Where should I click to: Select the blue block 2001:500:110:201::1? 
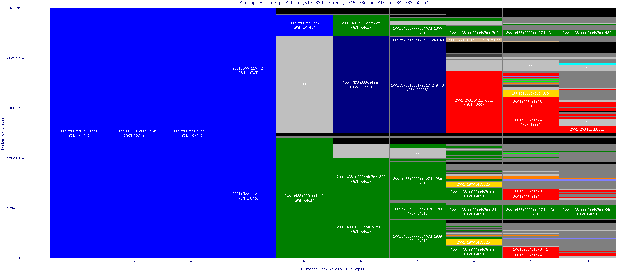[78, 133]
